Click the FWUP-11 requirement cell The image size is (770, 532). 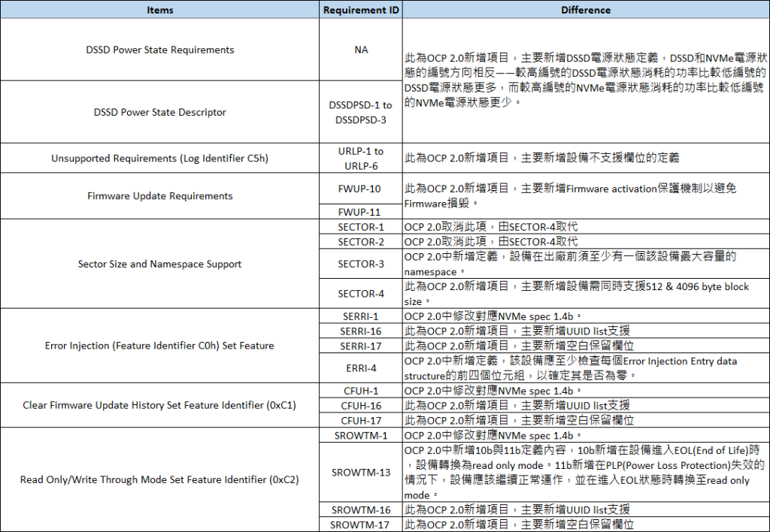(361, 211)
